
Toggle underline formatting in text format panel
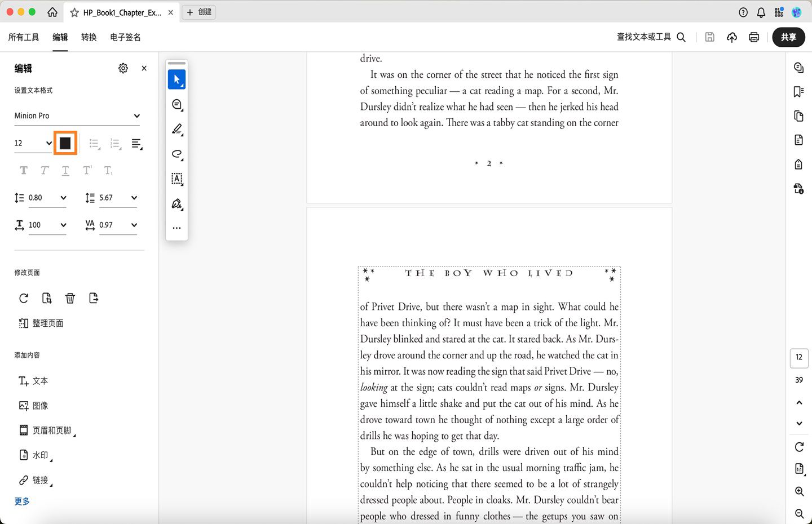(65, 170)
